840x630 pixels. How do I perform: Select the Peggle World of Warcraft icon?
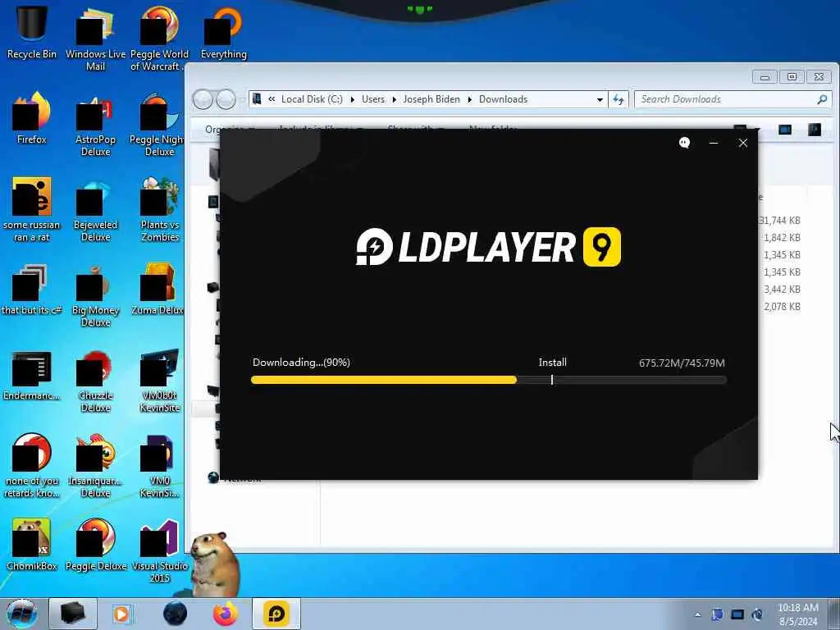159,39
